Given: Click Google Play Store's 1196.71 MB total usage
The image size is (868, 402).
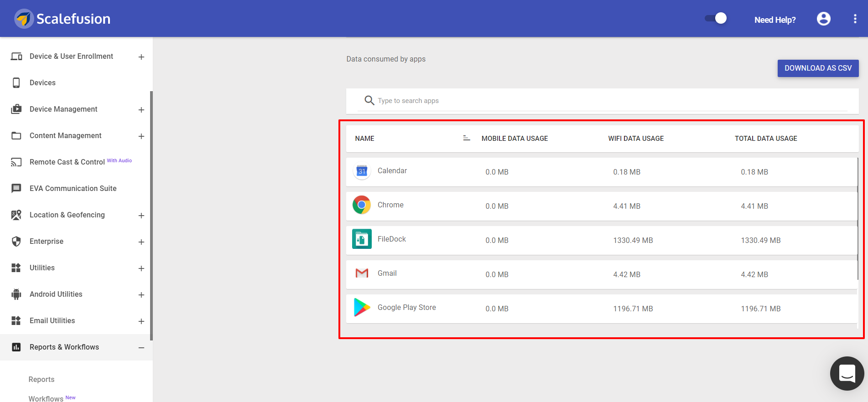Looking at the screenshot, I should point(761,309).
